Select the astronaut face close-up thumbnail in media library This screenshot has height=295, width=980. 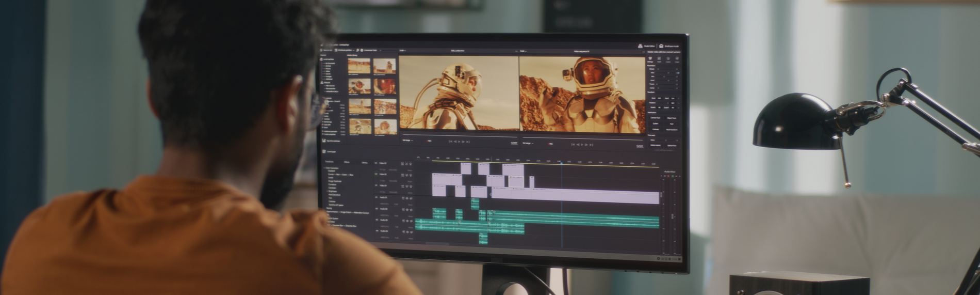385,86
